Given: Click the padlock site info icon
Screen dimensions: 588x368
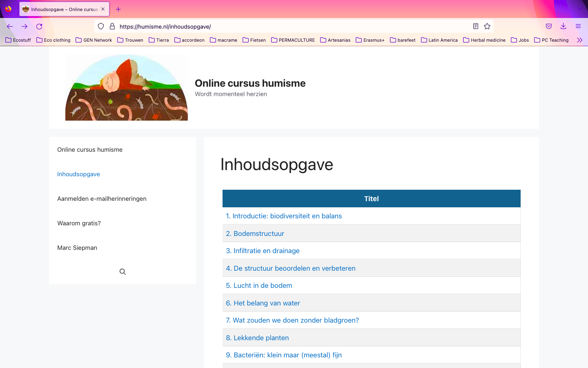Looking at the screenshot, I should tap(112, 27).
